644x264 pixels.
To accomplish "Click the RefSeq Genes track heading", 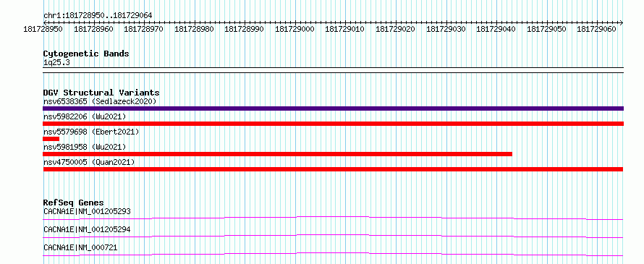I will pyautogui.click(x=74, y=203).
